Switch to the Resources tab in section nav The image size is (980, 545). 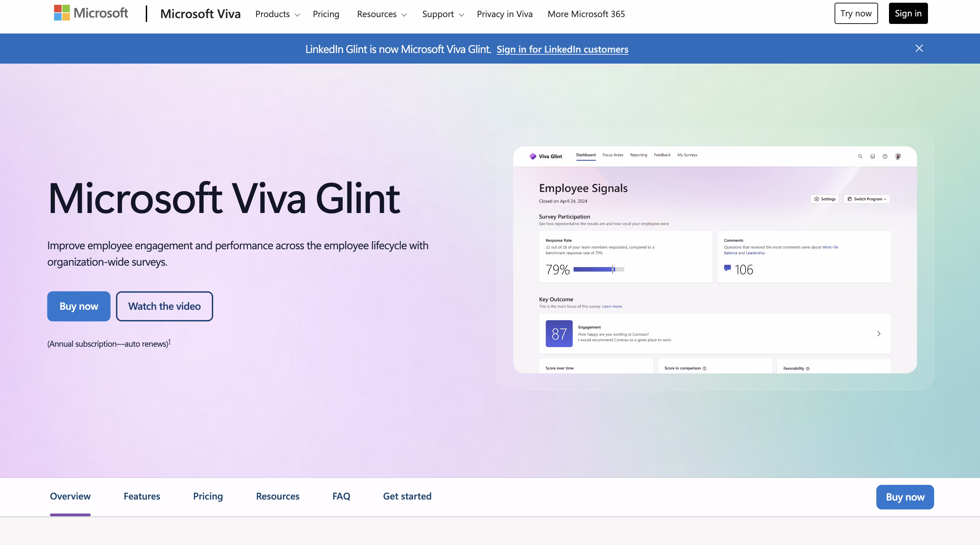[278, 496]
